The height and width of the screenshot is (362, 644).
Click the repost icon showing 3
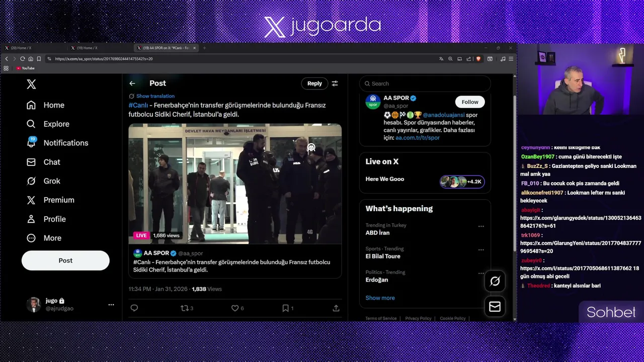point(187,308)
